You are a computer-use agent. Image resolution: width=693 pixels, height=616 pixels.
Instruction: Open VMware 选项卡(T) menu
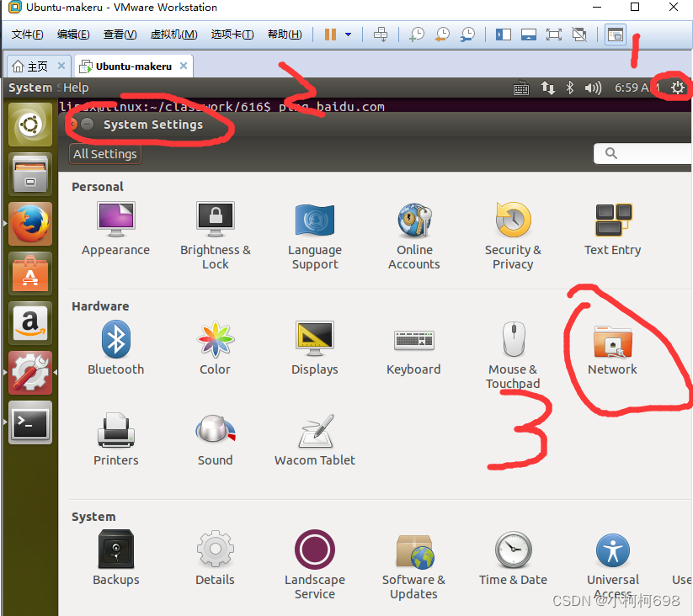232,35
